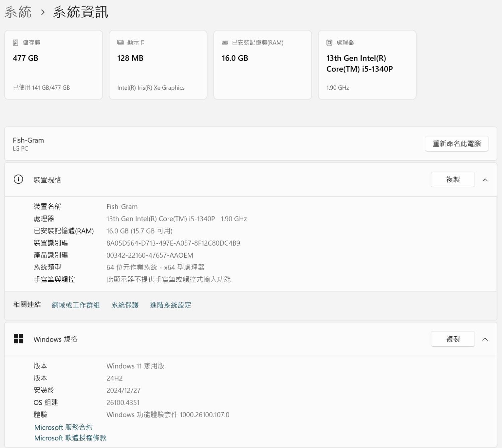Copy the Windows 規格 details
This screenshot has width=502, height=448.
(x=453, y=339)
